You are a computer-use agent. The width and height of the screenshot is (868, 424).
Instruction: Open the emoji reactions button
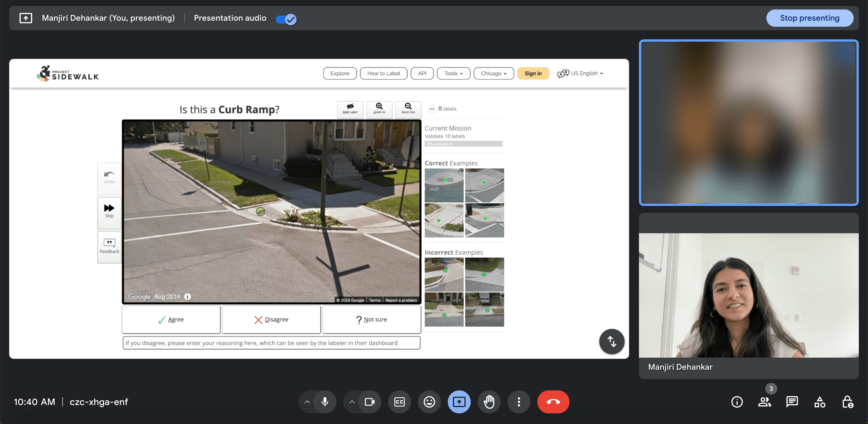pos(429,402)
